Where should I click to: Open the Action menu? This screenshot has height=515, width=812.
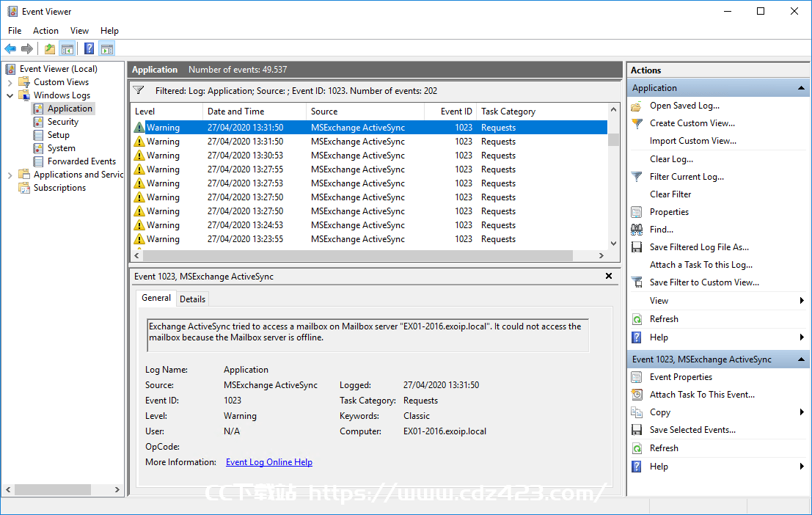45,31
